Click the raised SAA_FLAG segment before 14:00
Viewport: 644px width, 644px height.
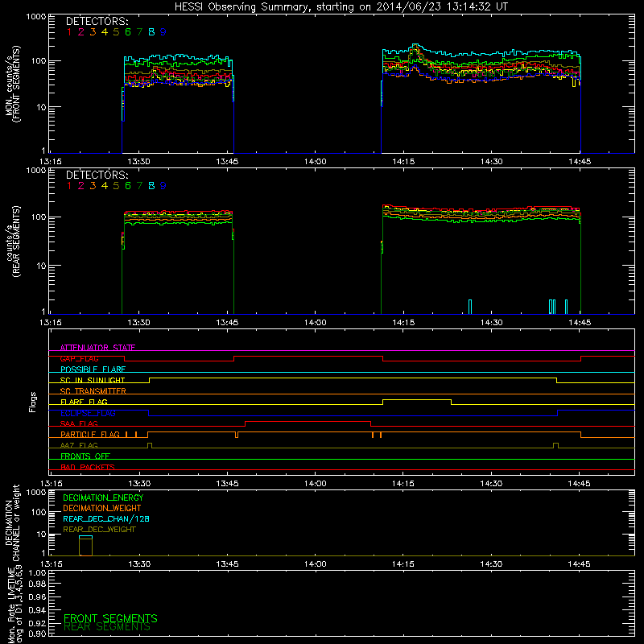[x=308, y=421]
